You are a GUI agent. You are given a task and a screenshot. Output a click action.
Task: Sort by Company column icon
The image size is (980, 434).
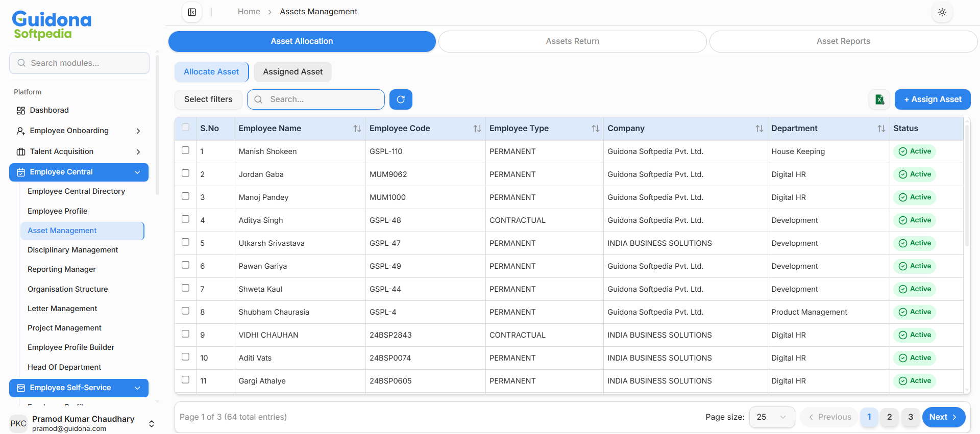coord(759,129)
